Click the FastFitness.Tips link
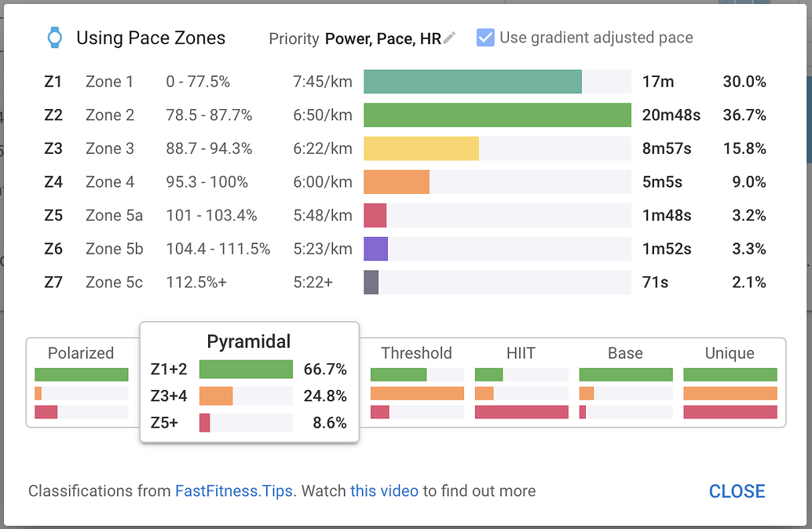 (x=232, y=491)
